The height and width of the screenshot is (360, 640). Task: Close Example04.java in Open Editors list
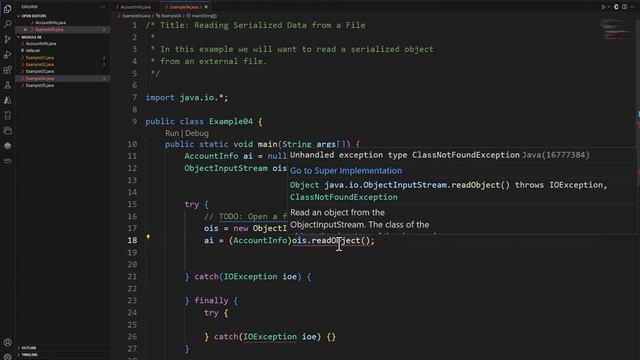point(25,30)
